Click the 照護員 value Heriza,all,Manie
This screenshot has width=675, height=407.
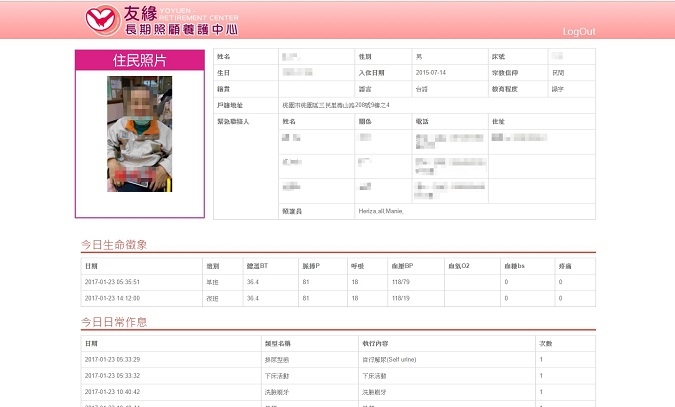387,211
